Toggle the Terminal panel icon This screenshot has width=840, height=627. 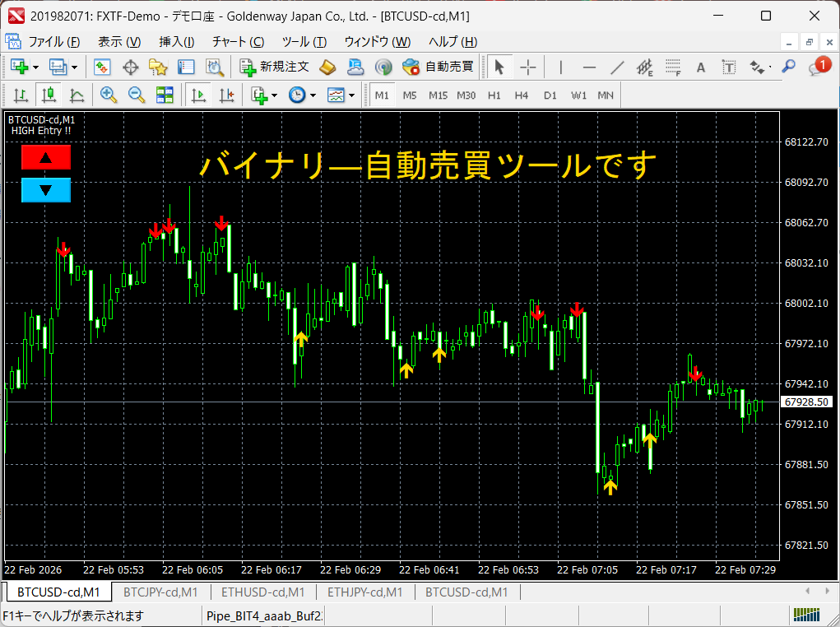coord(186,67)
